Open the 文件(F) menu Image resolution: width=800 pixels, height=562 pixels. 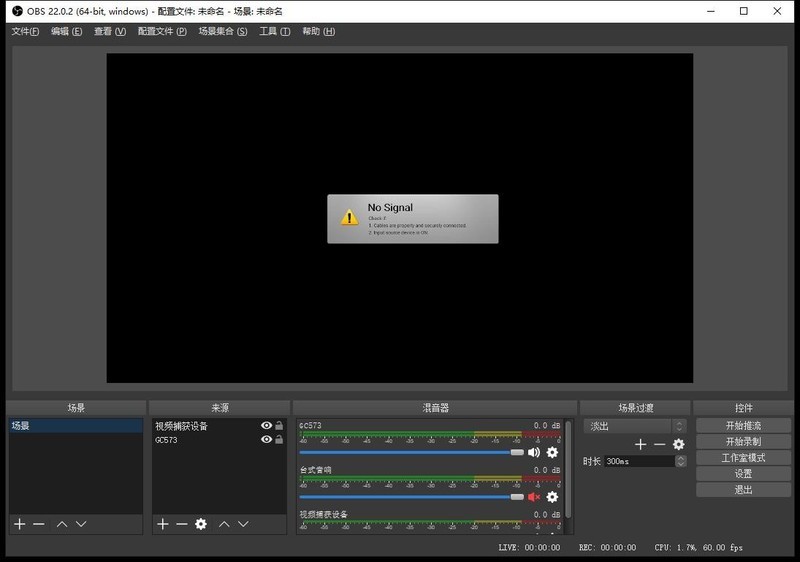(25, 31)
